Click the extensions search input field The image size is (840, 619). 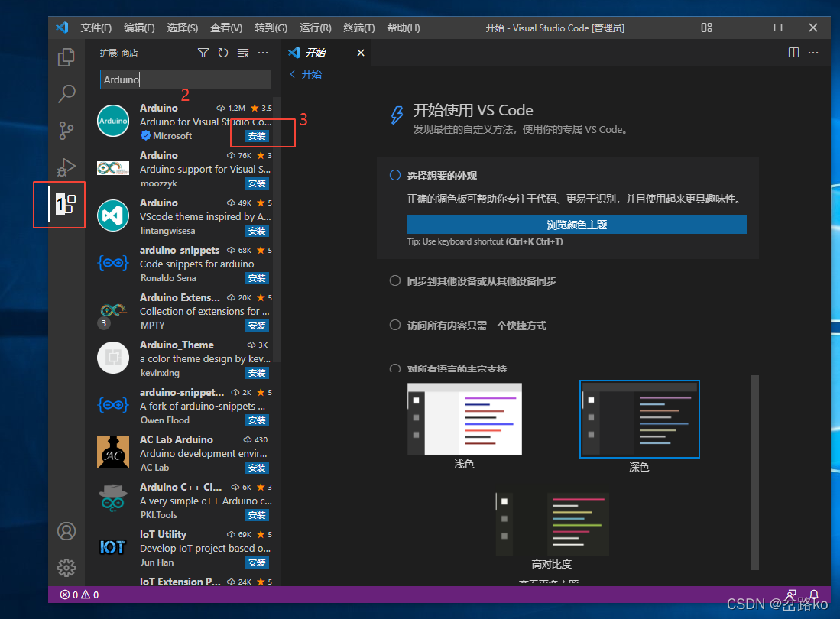click(186, 79)
